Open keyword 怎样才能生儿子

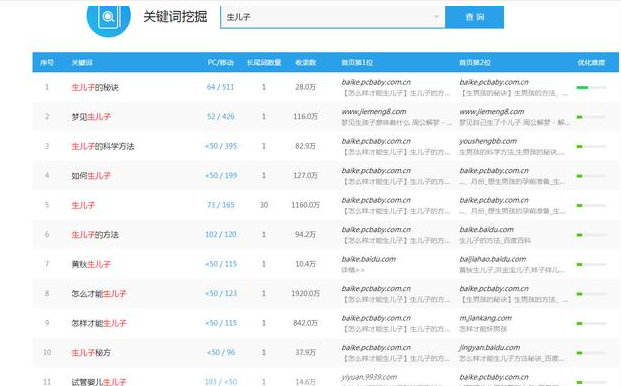(99, 323)
